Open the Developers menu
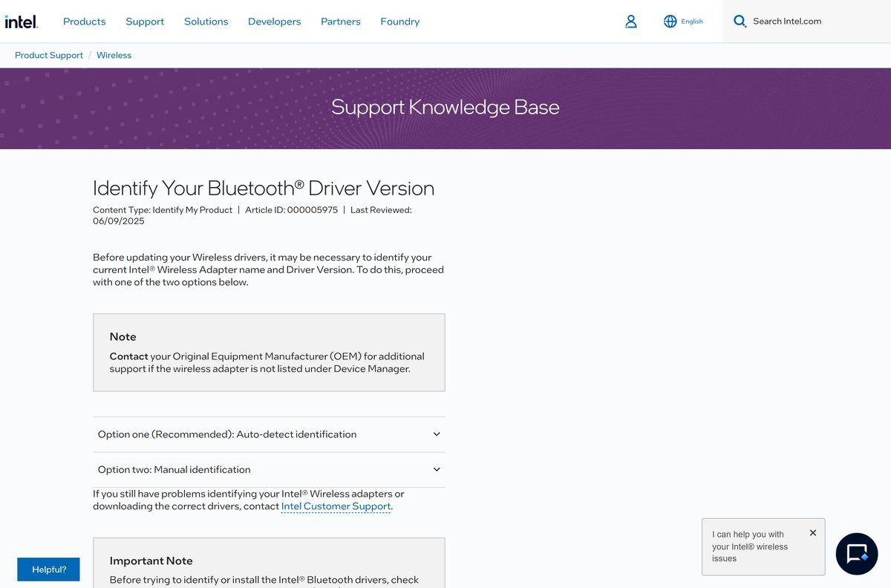The image size is (891, 588). pyautogui.click(x=275, y=22)
